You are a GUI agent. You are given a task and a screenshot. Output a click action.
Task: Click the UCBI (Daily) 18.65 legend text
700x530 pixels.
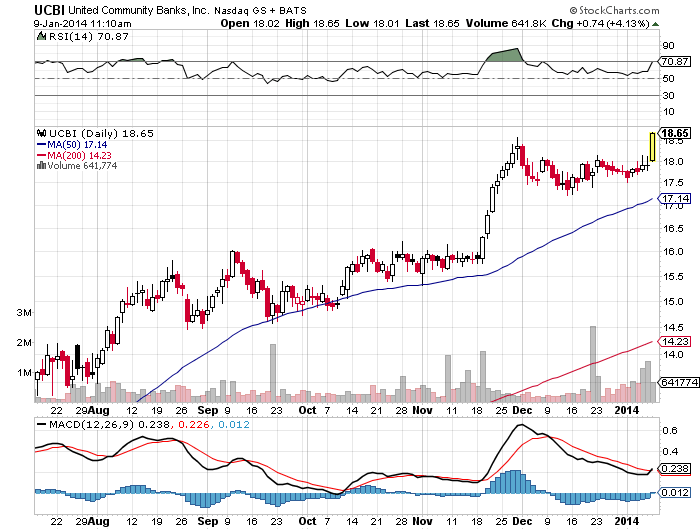click(101, 134)
